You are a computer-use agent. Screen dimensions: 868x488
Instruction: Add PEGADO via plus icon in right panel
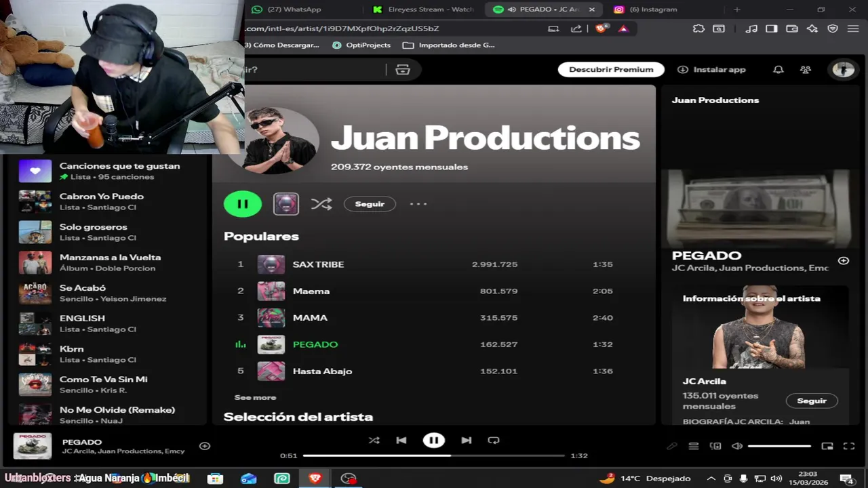coord(844,261)
